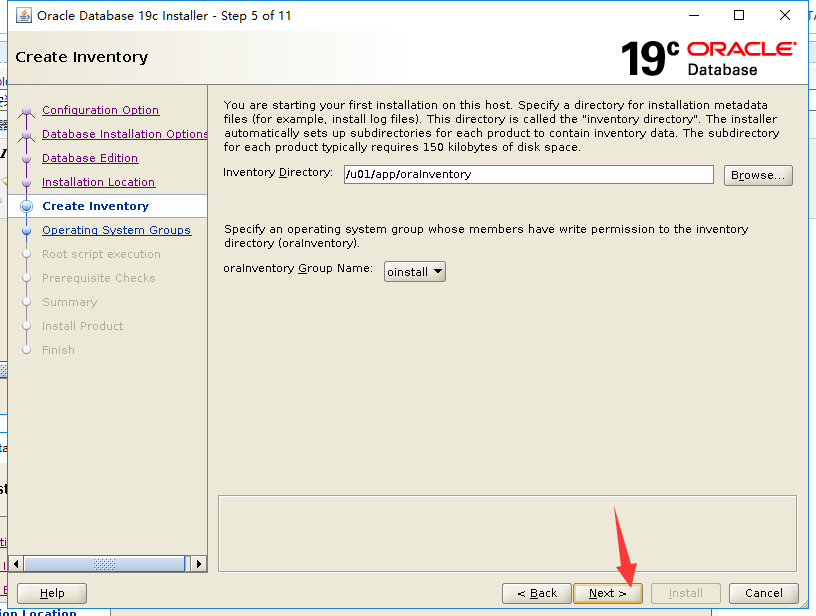
Task: Click the Java installer icon in title bar
Action: click(23, 16)
